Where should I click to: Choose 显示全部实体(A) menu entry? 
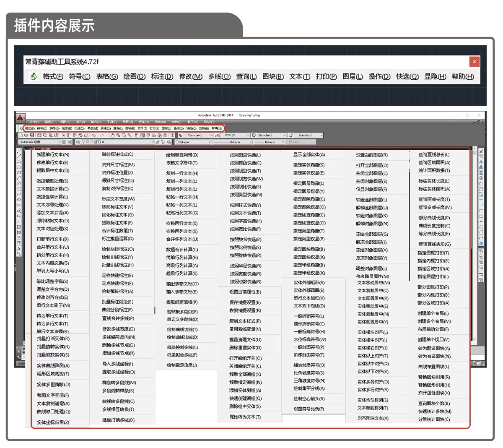coord(309,155)
